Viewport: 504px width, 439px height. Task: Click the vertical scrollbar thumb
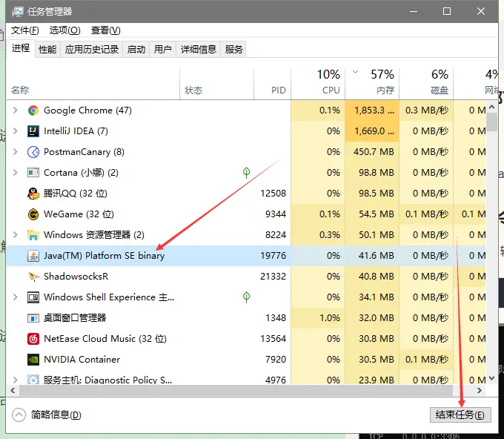coord(492,122)
